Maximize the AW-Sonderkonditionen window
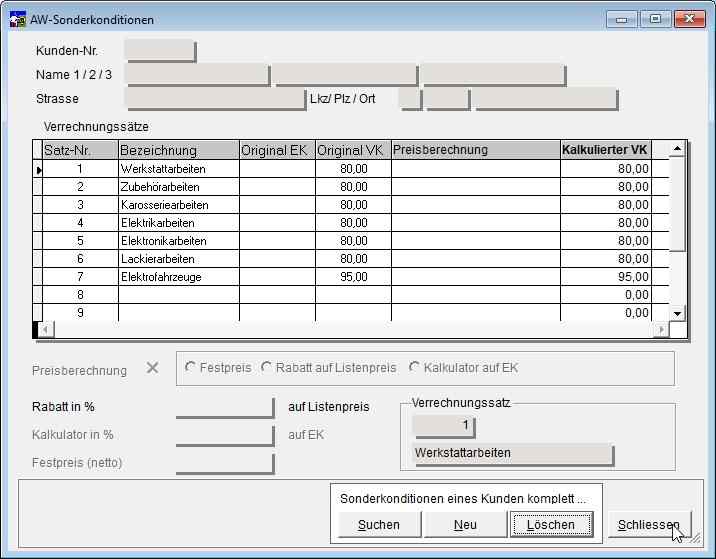 click(655, 20)
